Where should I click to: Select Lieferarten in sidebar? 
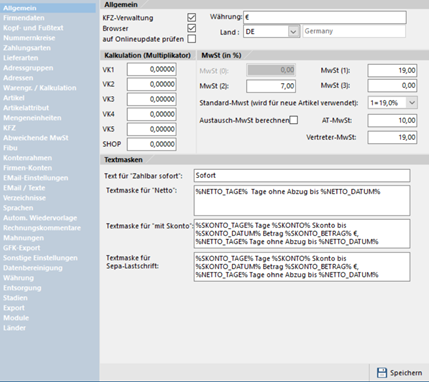pos(21,58)
